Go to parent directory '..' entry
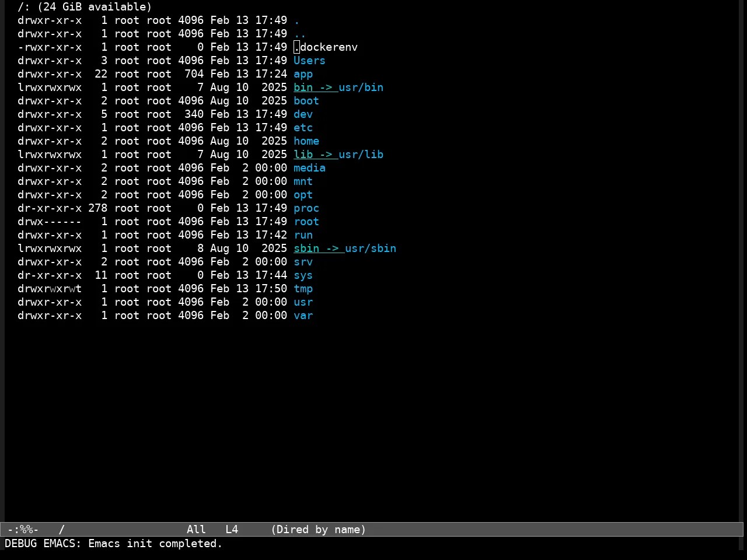The height and width of the screenshot is (560, 747). click(300, 34)
